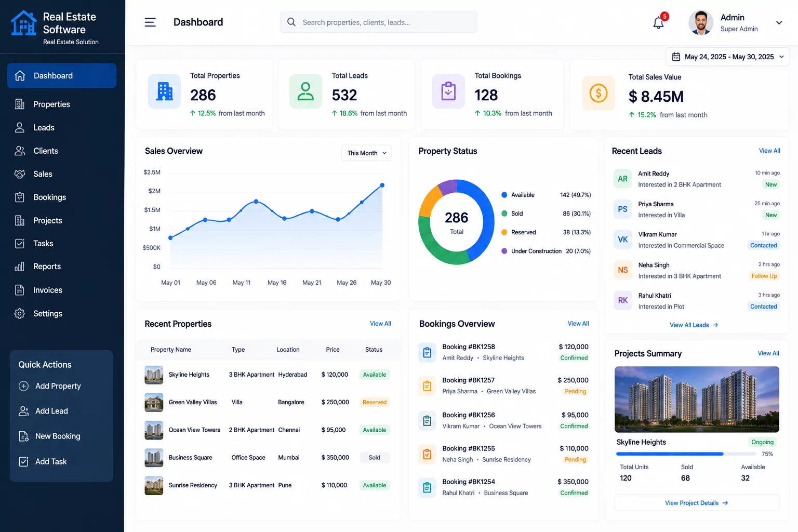Open the May 24 - May 30 date range picker

(727, 57)
